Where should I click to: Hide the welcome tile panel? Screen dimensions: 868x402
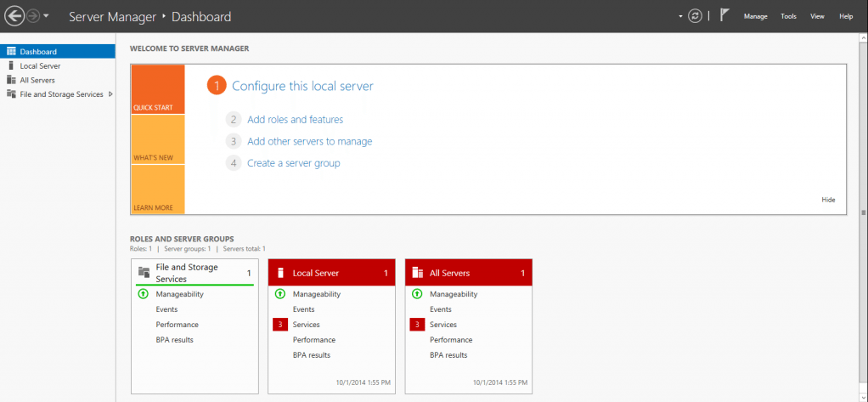(x=828, y=200)
